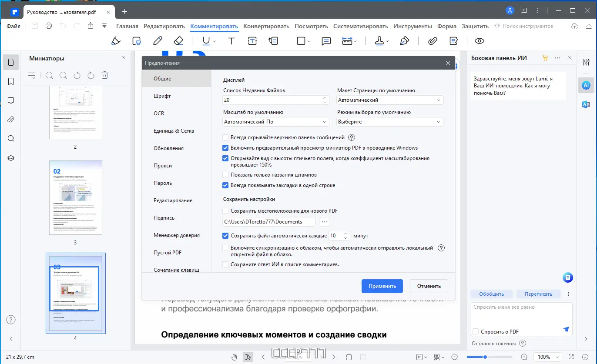Viewport: 597px width, 364px height.
Task: Select the Eraser tool
Action: 178,40
